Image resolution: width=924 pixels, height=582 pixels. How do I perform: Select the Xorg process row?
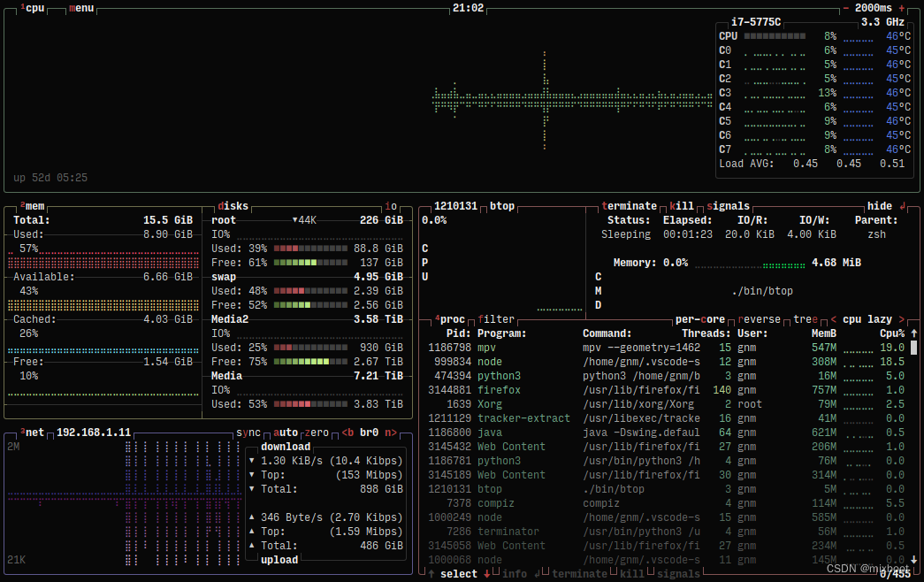tap(667, 404)
